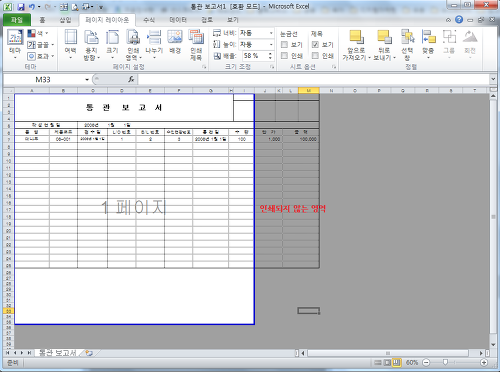This screenshot has width=500, height=372.
Task: Click Scale percentage field showing 58 %
Action: click(254, 56)
